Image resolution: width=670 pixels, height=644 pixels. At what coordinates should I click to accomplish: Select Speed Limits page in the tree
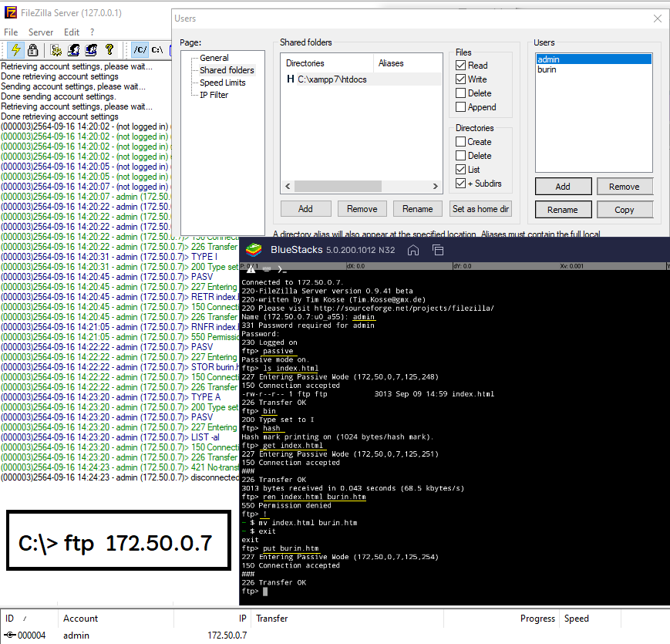click(222, 83)
